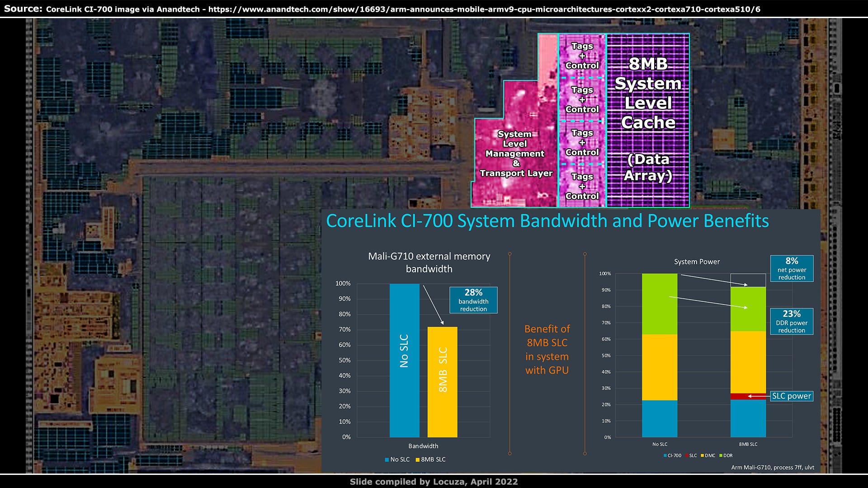
Task: Click 'Slide compiled by Locuza, April 2022' footer
Action: 434,482
